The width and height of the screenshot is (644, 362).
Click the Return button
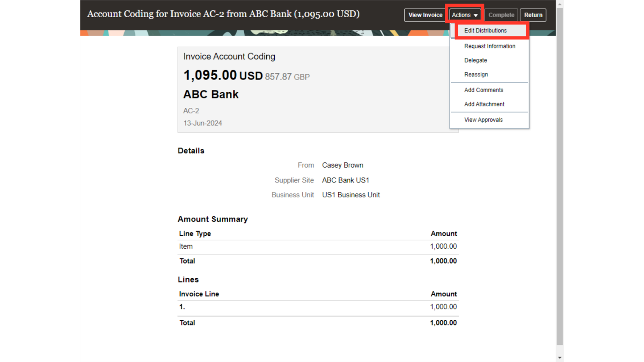coord(533,15)
